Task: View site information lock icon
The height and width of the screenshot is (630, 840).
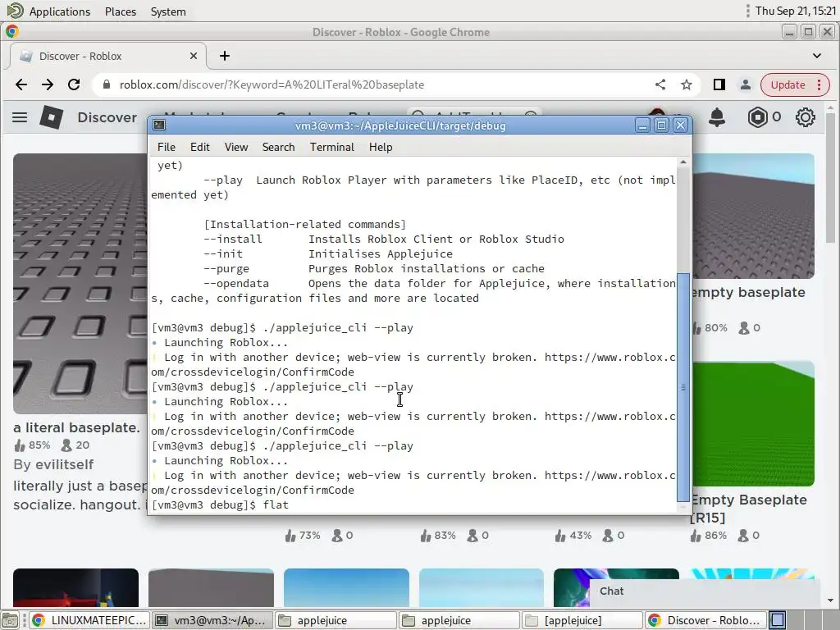Action: [106, 84]
